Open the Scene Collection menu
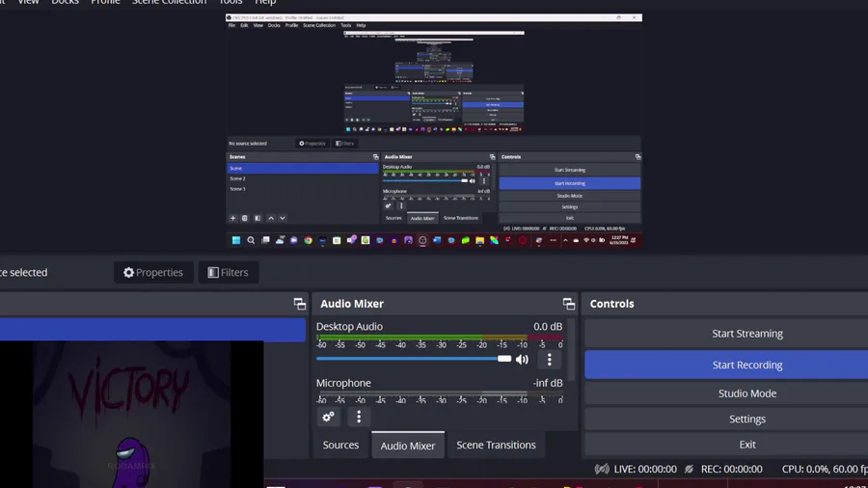868x488 pixels. pos(169,2)
